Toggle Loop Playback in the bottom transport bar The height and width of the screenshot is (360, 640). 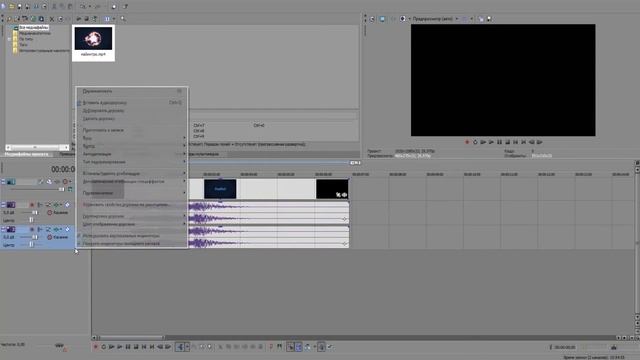coord(104,347)
